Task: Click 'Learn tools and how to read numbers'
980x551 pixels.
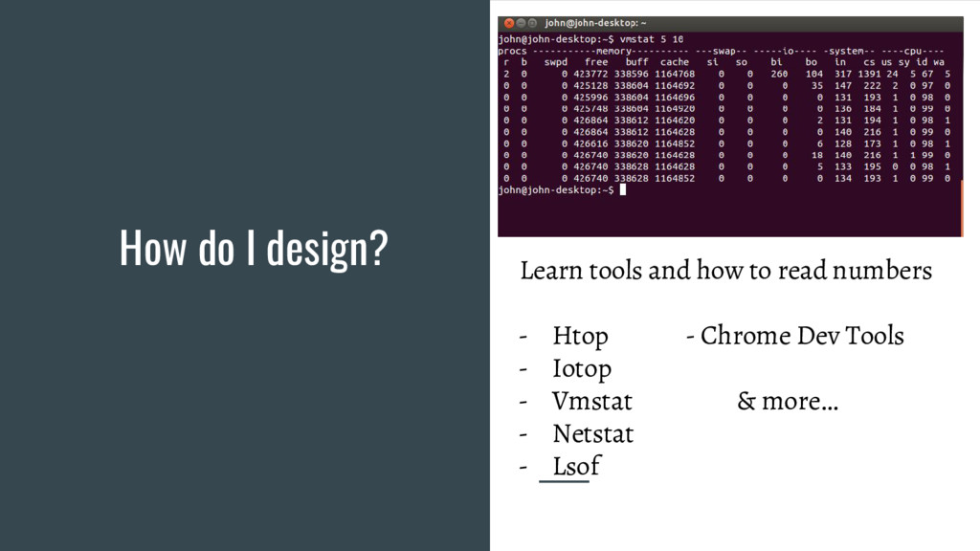Action: (x=725, y=271)
